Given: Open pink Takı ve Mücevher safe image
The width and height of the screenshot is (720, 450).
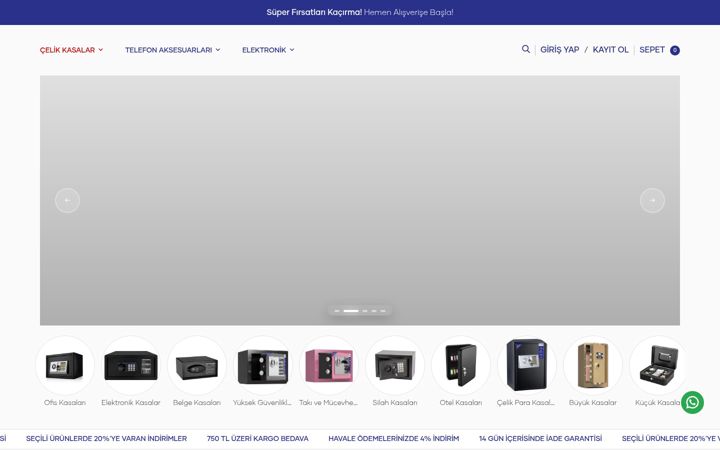Looking at the screenshot, I should click(x=329, y=366).
